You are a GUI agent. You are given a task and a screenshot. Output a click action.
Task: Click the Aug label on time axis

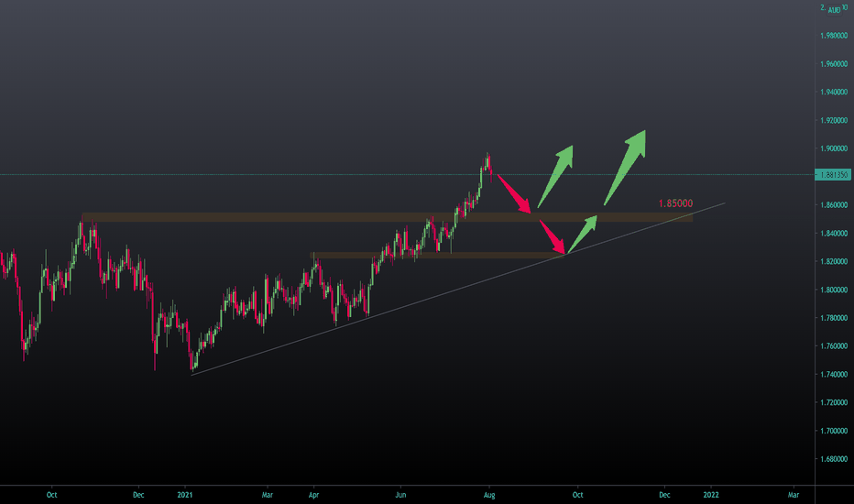coord(489,495)
